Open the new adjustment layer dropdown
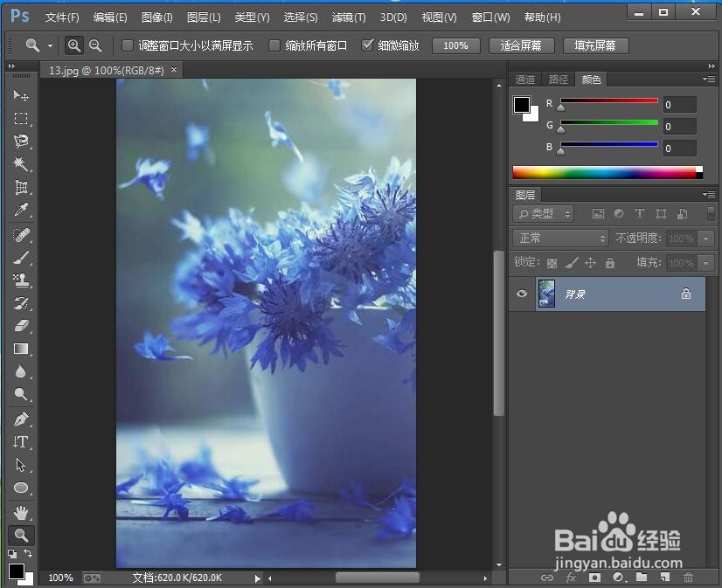 618,578
